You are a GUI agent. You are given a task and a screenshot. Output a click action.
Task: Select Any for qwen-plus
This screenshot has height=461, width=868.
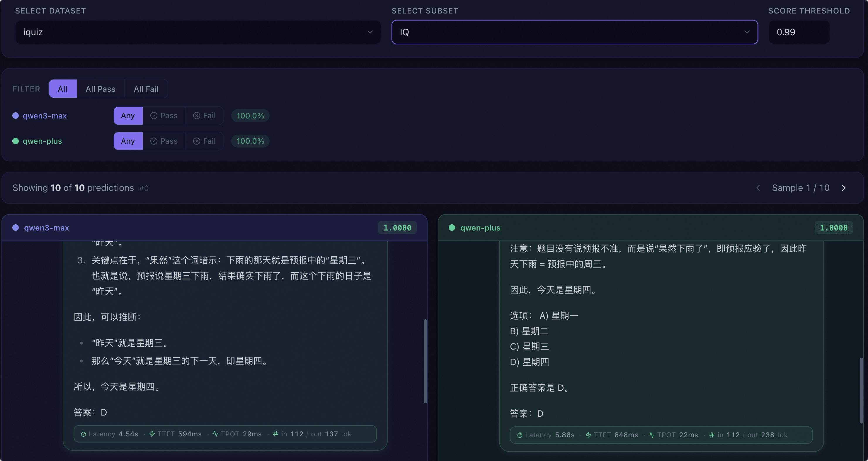[128, 141]
